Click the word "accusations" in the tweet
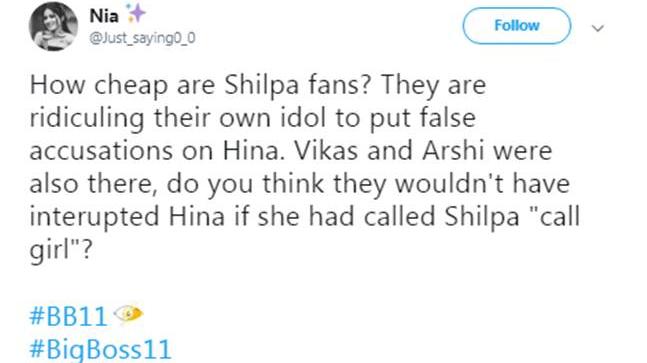 point(101,151)
